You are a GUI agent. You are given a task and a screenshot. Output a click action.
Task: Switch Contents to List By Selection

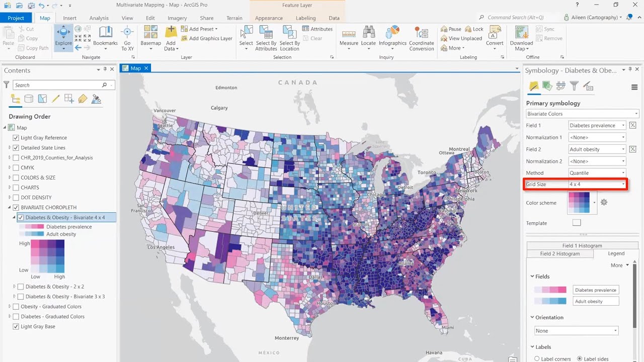[42, 99]
